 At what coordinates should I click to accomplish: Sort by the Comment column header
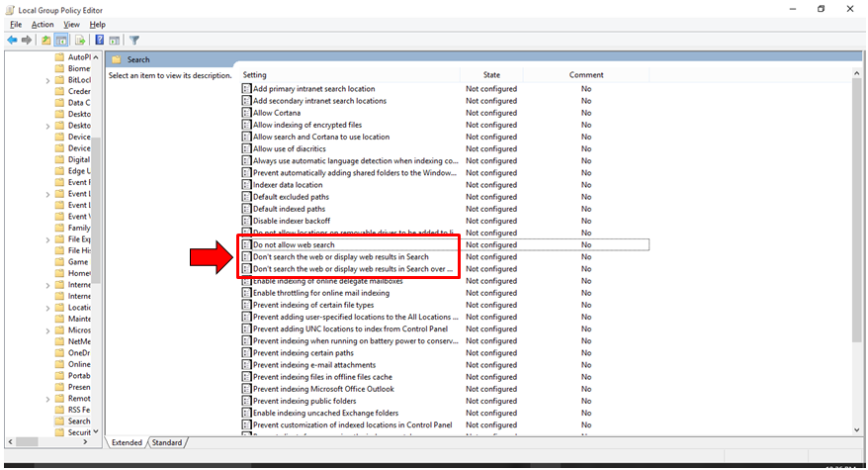tap(586, 75)
